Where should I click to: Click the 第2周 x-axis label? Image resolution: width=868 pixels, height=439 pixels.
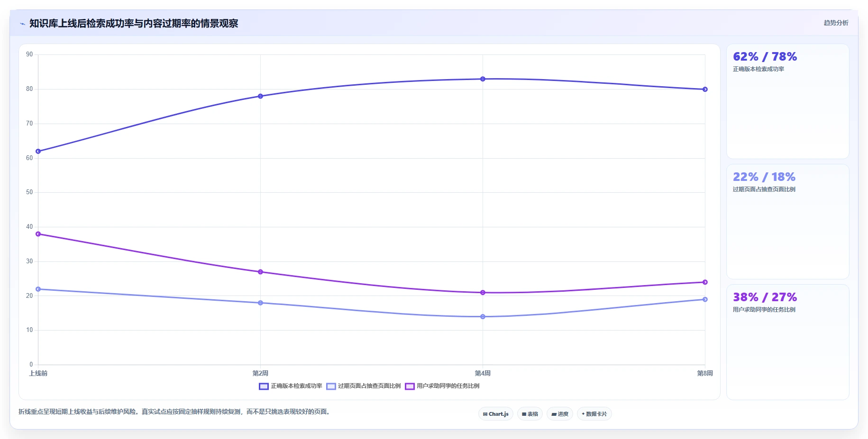tap(260, 373)
